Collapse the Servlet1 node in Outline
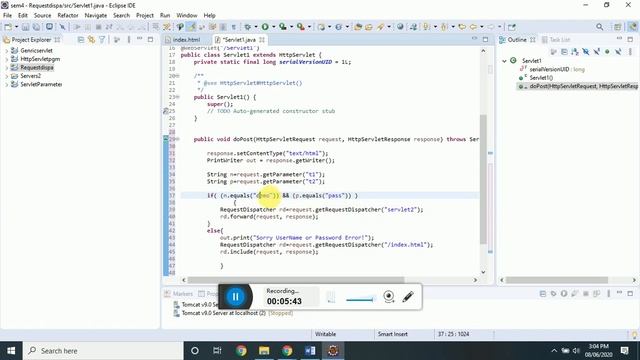The image size is (640, 360). tap(504, 61)
